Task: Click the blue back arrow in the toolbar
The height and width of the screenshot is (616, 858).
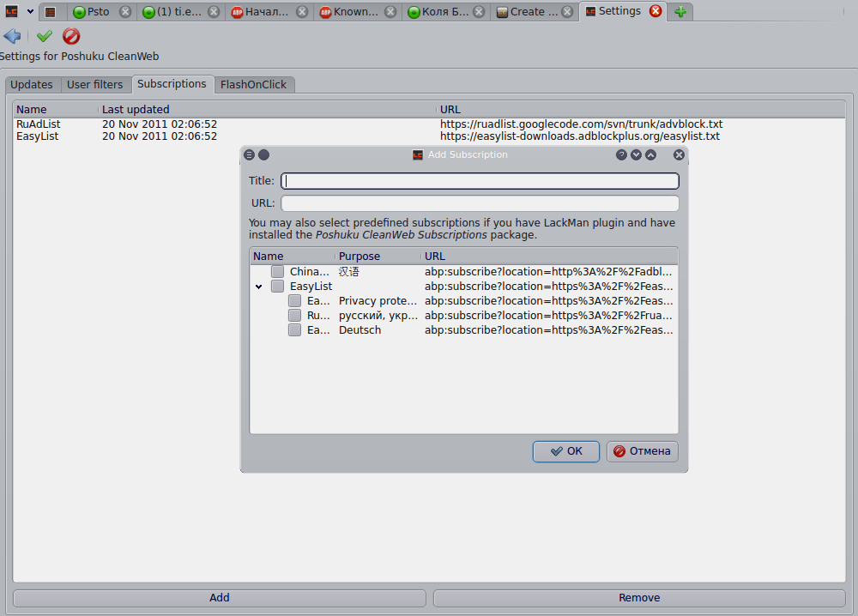Action: coord(12,36)
